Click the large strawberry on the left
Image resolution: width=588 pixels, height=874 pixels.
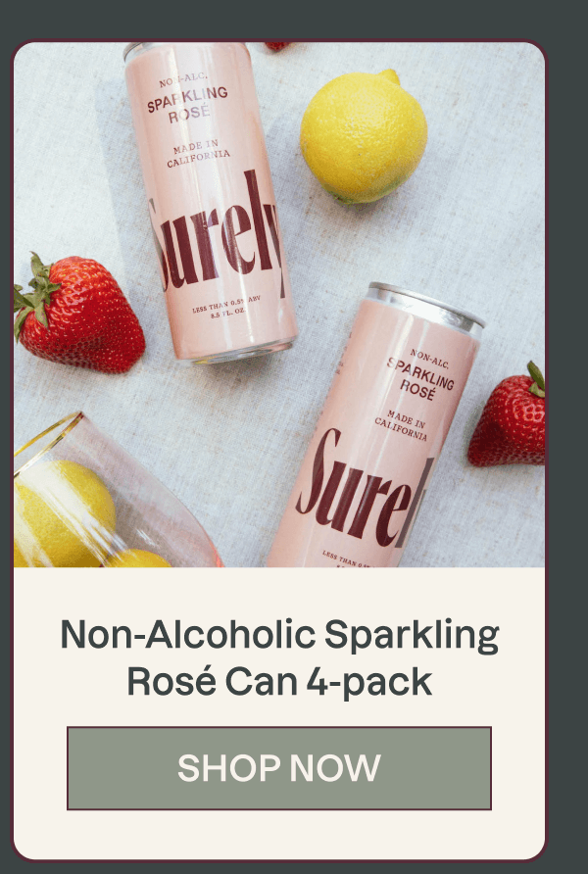tap(78, 313)
